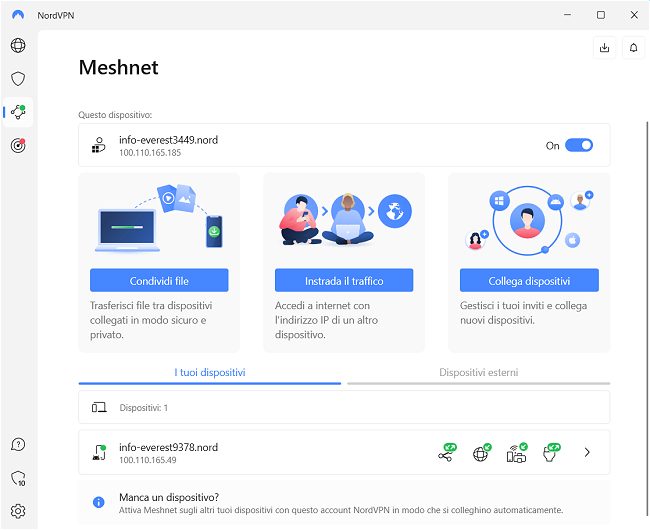Viewport: 650px width, 530px height.
Task: Open the notifications bell icon
Action: 633,48
